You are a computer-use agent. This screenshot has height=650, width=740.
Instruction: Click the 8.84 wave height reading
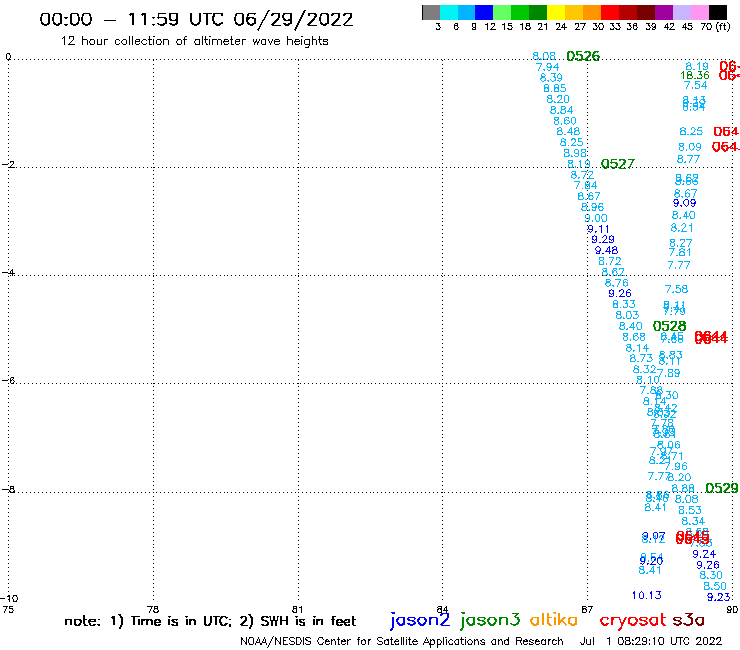[x=562, y=110]
